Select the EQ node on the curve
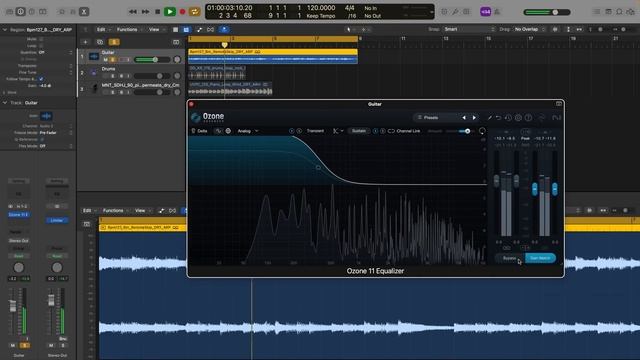Viewport: 640px width, 360px height. (318, 167)
